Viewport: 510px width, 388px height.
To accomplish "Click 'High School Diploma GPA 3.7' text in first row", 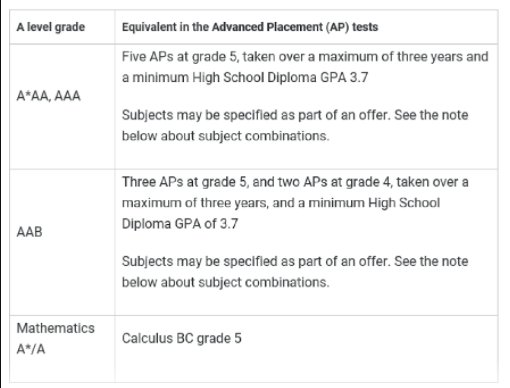I will [280, 78].
